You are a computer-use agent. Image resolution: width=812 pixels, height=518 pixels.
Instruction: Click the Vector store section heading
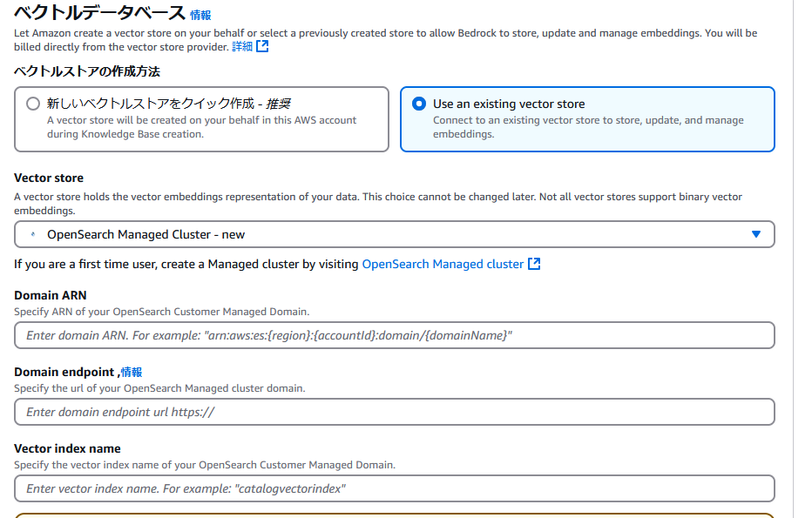[x=49, y=178]
